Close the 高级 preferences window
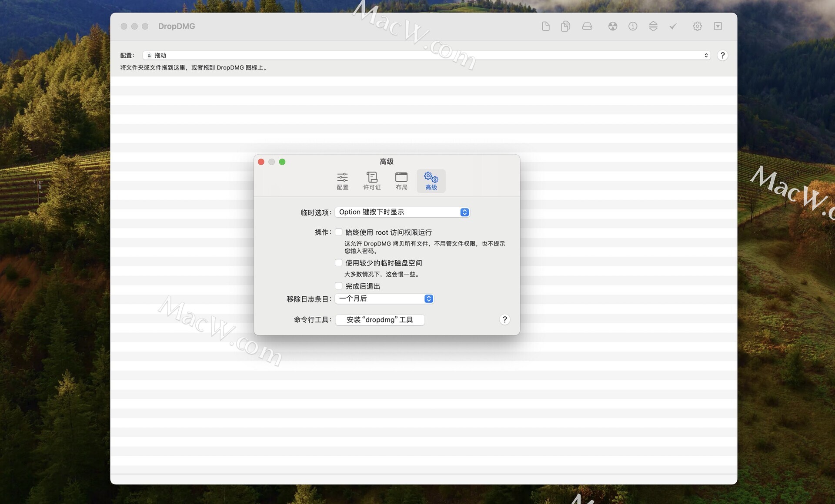Image resolution: width=835 pixels, height=504 pixels. pyautogui.click(x=261, y=162)
